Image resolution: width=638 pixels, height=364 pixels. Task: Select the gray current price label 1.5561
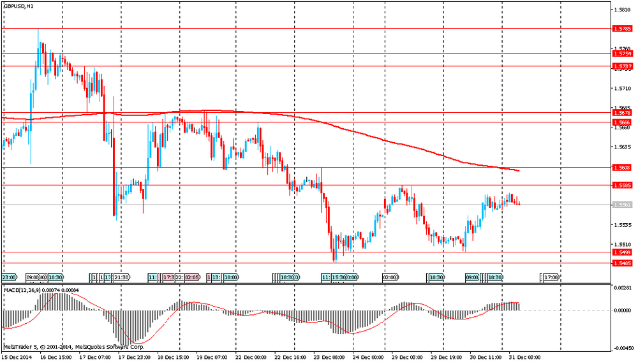(x=622, y=205)
